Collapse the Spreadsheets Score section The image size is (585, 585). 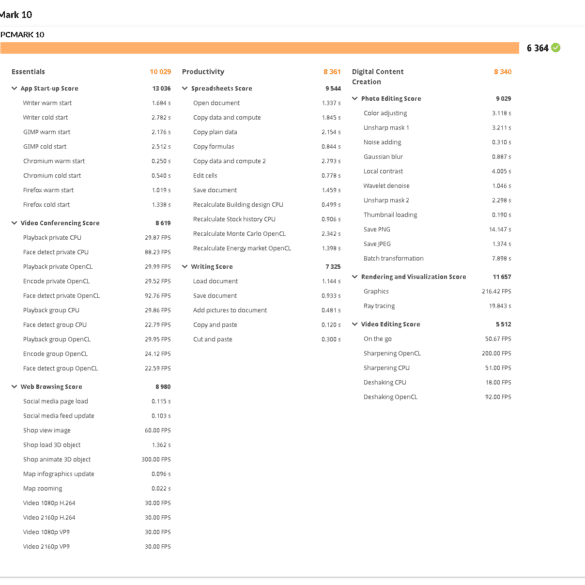point(185,88)
